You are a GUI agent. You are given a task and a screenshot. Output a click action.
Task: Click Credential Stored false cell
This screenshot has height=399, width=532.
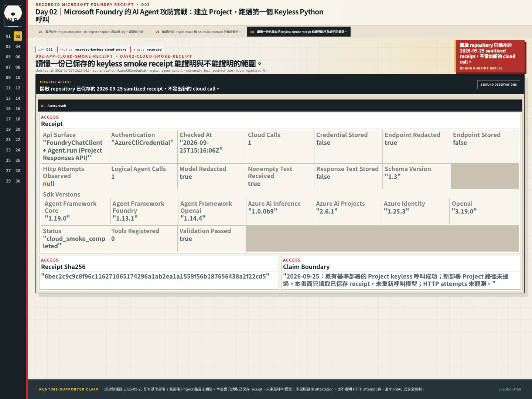click(x=348, y=146)
